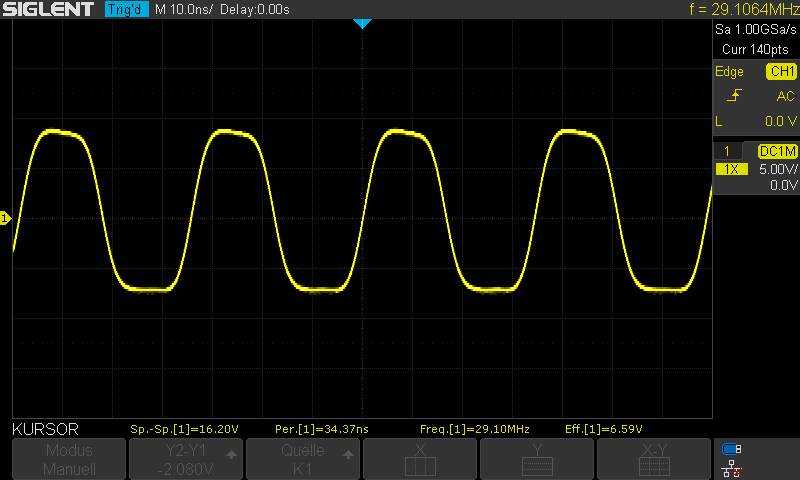Click the network disconnected status icon
Viewport: 800px width, 480px height.
point(732,468)
